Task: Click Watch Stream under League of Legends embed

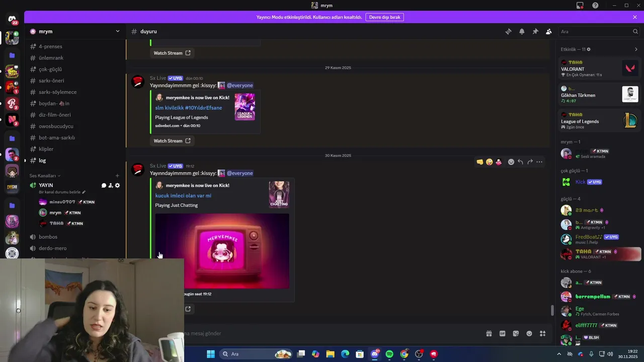Action: click(172, 141)
